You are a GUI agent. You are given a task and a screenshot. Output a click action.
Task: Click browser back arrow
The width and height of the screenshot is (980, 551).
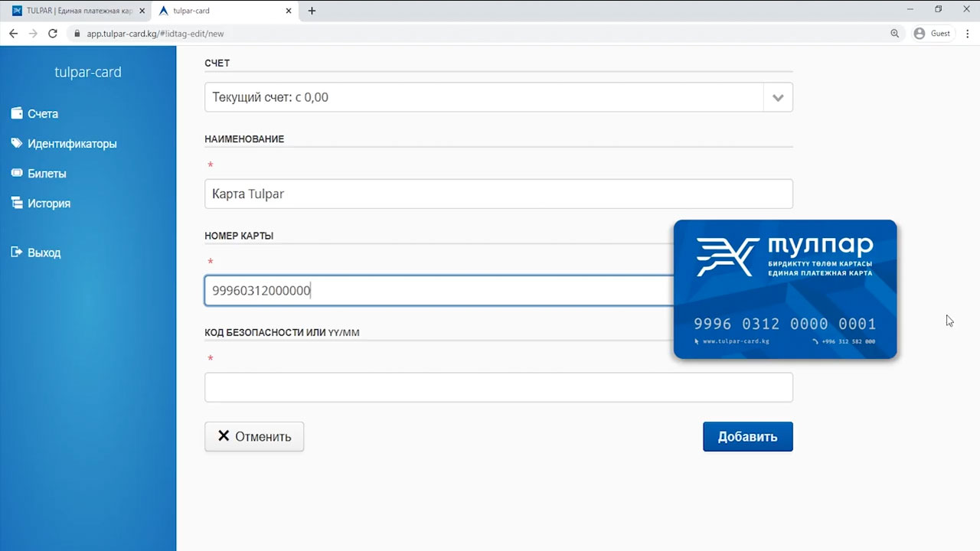click(13, 34)
